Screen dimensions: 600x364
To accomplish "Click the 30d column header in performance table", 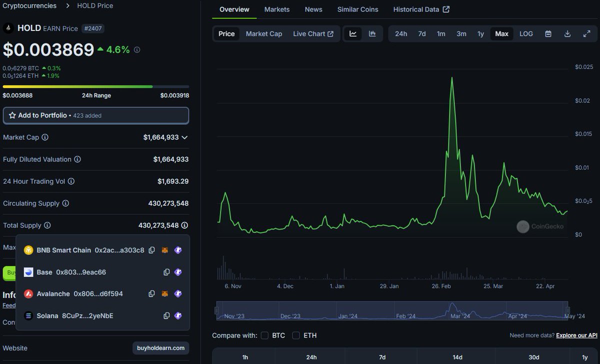I will (x=534, y=357).
